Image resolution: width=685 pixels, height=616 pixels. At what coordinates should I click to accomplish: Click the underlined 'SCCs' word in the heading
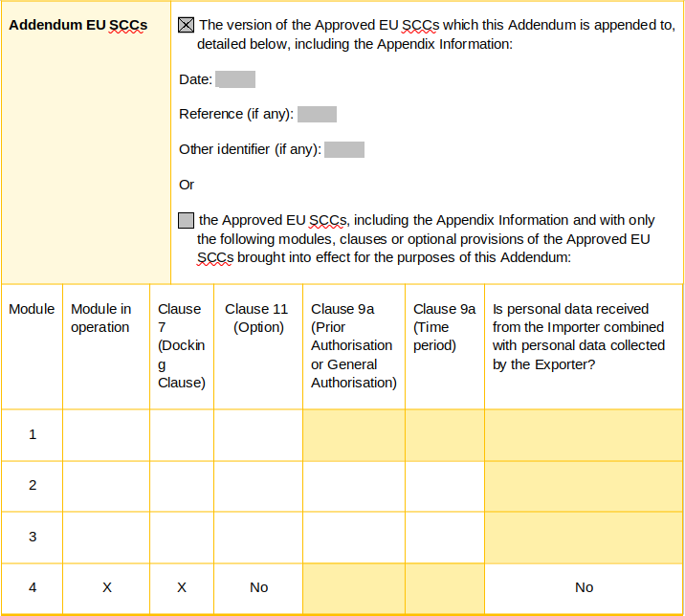pos(128,25)
